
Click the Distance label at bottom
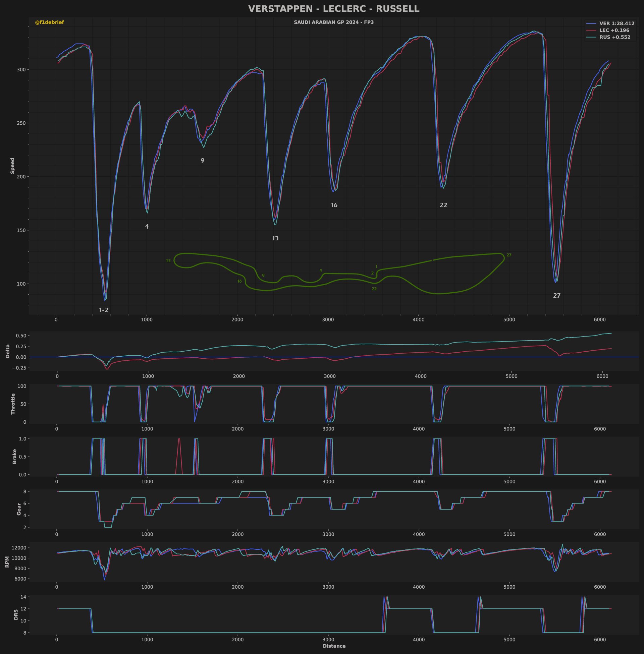click(334, 646)
